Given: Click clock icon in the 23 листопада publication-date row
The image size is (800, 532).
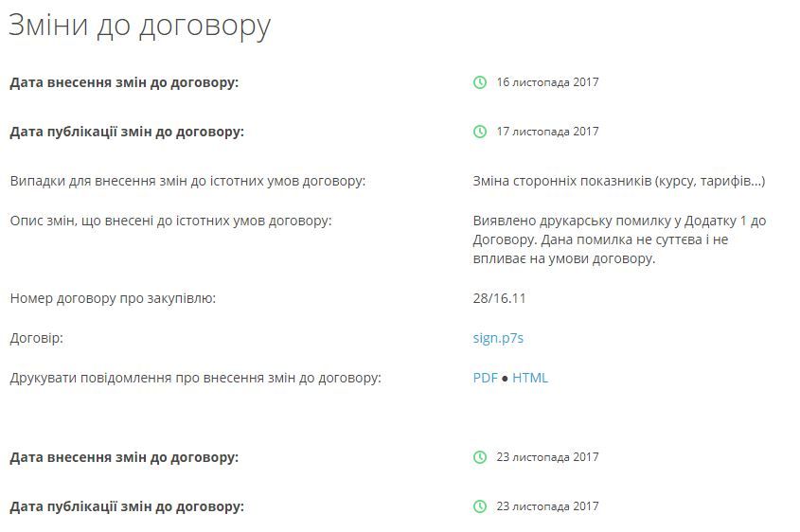Looking at the screenshot, I should [480, 506].
